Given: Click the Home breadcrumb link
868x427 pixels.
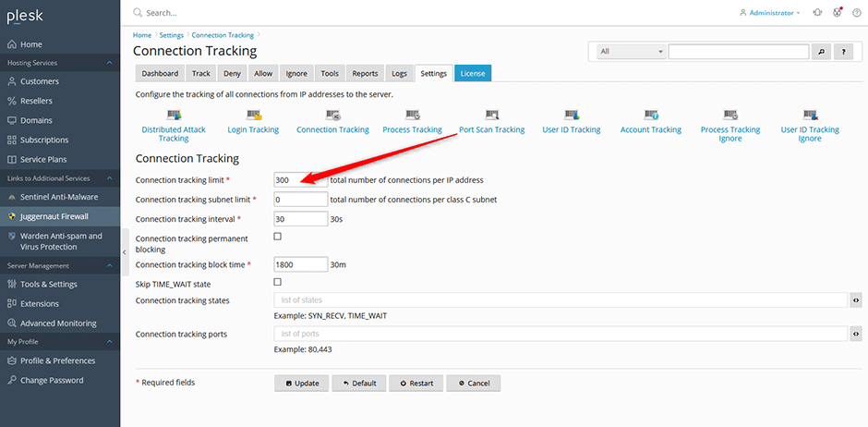Looking at the screenshot, I should pos(142,35).
